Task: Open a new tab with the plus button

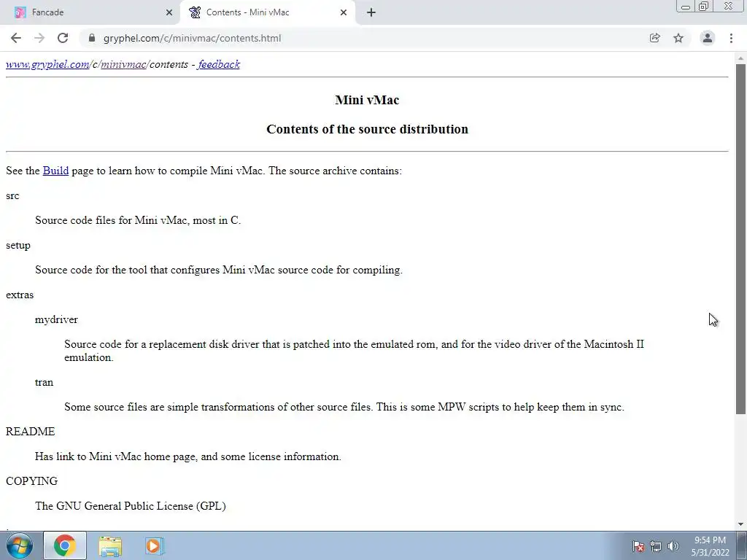Action: (371, 12)
